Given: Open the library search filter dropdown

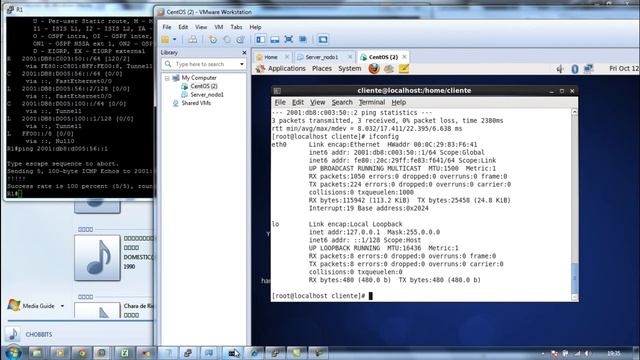Looking at the screenshot, I should [x=242, y=64].
